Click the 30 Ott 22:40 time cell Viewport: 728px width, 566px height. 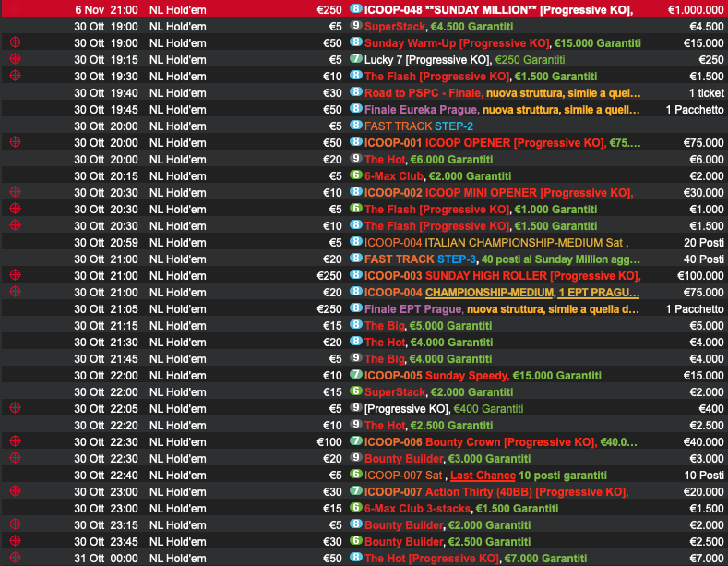click(106, 476)
